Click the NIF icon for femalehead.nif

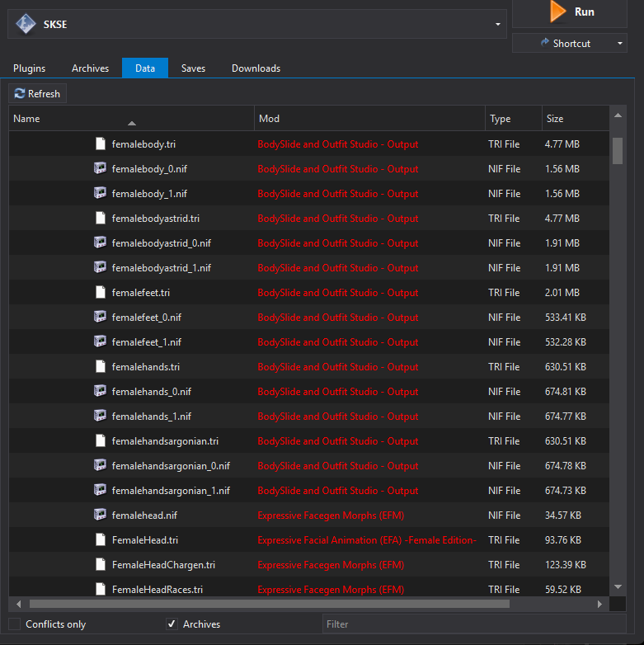click(100, 515)
